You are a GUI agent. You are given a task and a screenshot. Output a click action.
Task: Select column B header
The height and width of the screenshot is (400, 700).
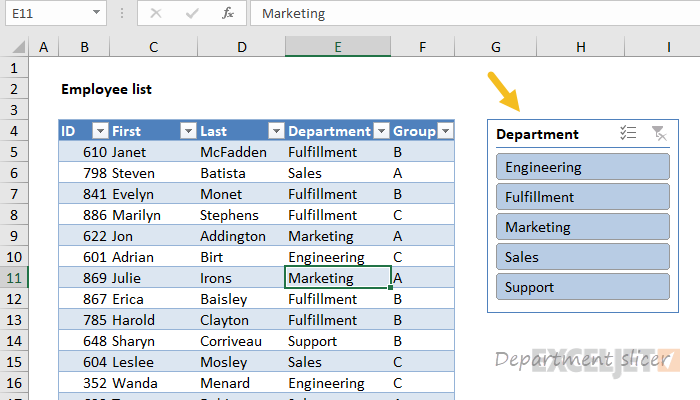coord(84,47)
